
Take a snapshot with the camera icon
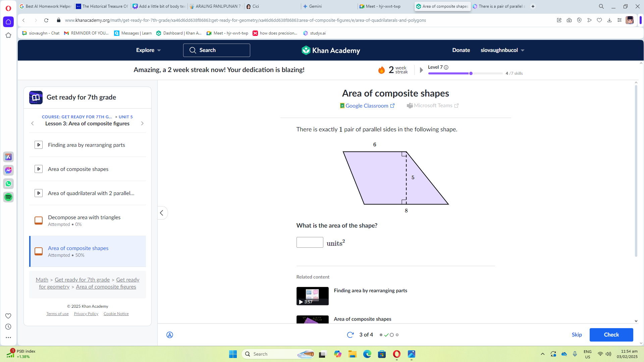coord(569,20)
